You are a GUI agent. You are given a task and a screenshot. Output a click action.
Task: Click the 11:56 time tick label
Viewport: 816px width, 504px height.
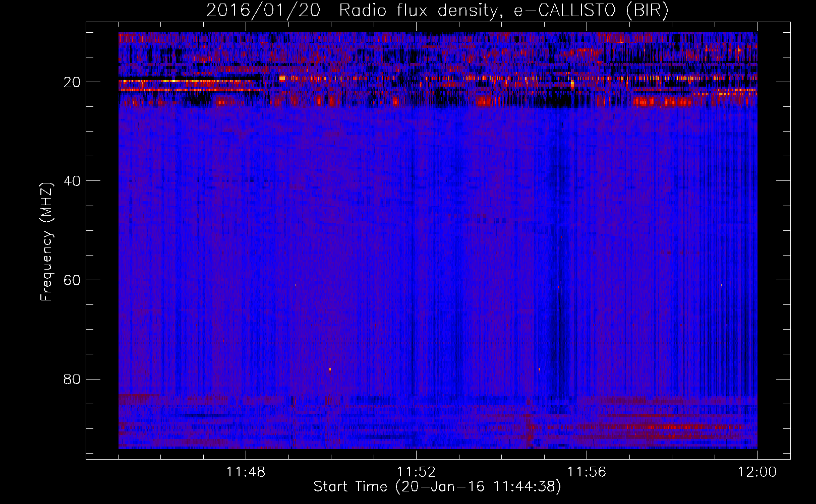(587, 472)
